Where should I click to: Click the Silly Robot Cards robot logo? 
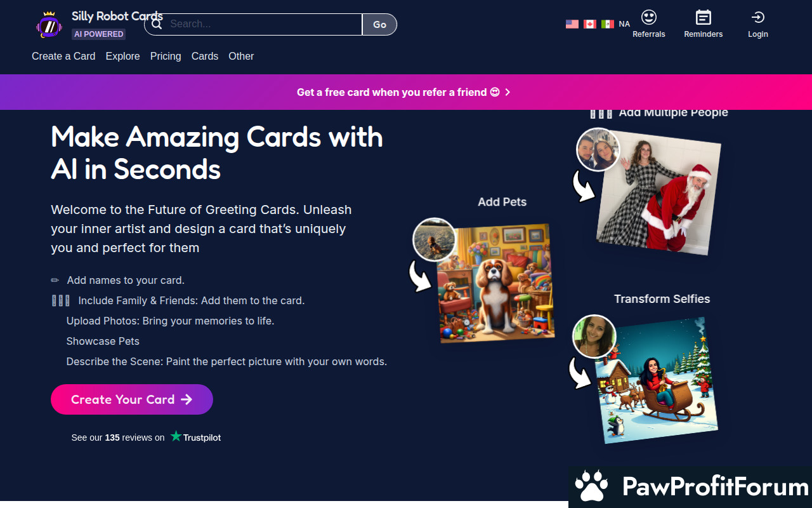click(x=49, y=25)
